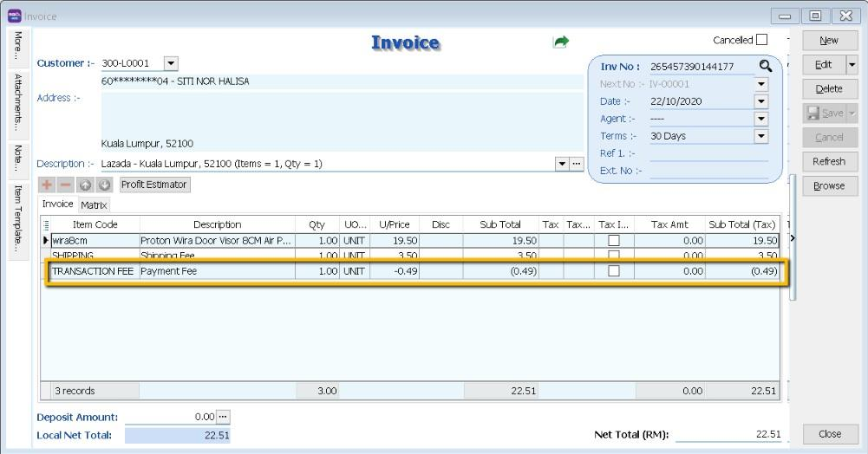
Task: Open the Date picker dropdown
Action: click(760, 101)
